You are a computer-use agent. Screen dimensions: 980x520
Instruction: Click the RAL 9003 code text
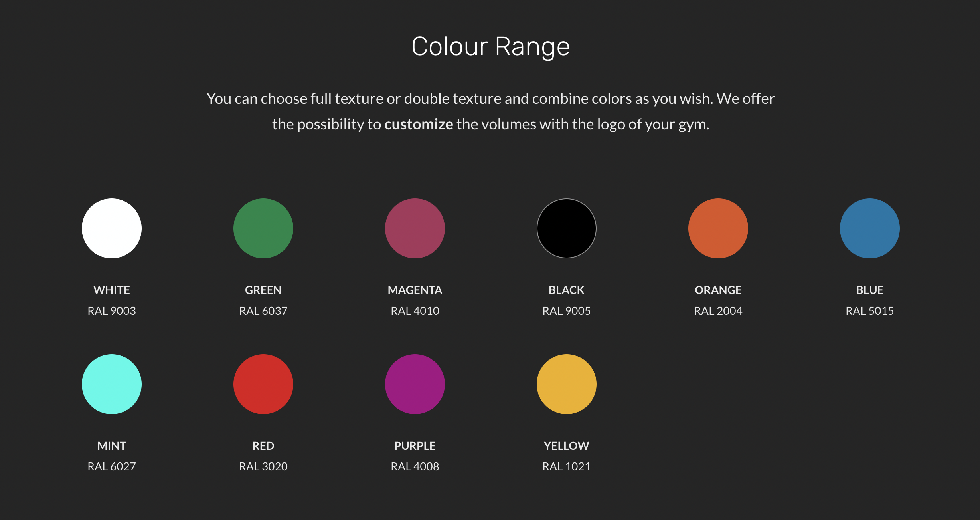click(112, 311)
